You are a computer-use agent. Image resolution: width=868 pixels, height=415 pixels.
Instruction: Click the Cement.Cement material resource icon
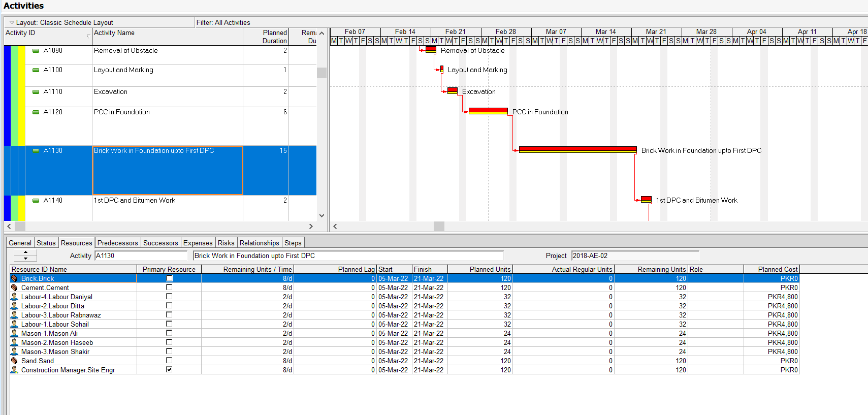(x=14, y=288)
